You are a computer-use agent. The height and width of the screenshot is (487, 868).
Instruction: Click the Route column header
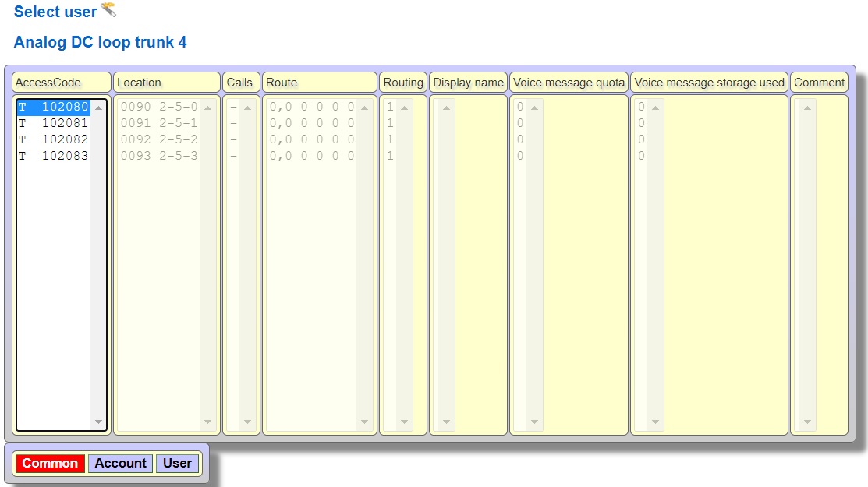[x=320, y=83]
